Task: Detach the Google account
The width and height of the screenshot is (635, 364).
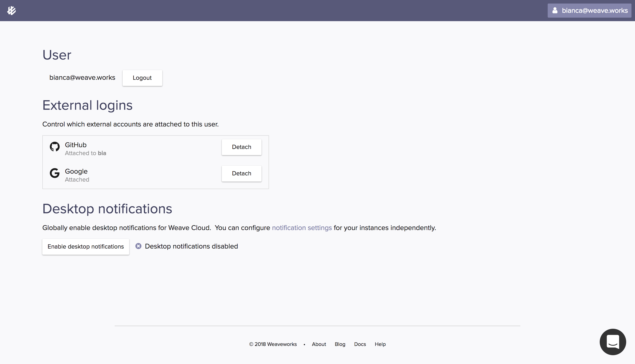Action: point(241,173)
